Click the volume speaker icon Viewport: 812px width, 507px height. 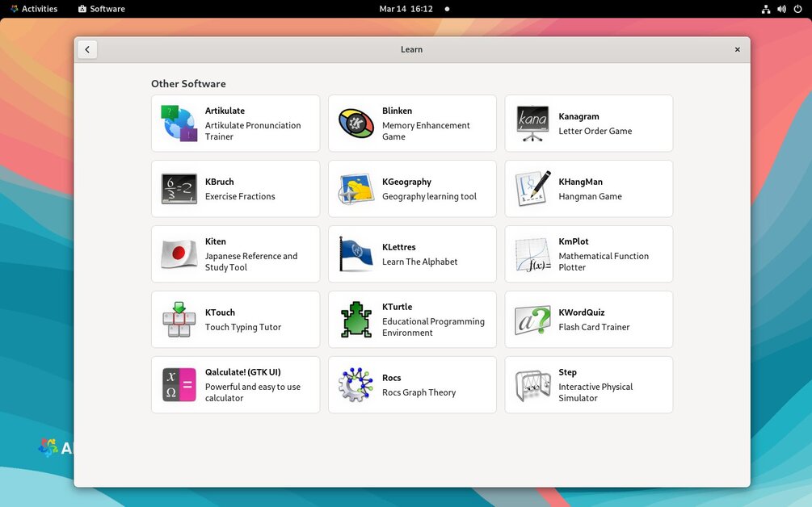coord(781,9)
